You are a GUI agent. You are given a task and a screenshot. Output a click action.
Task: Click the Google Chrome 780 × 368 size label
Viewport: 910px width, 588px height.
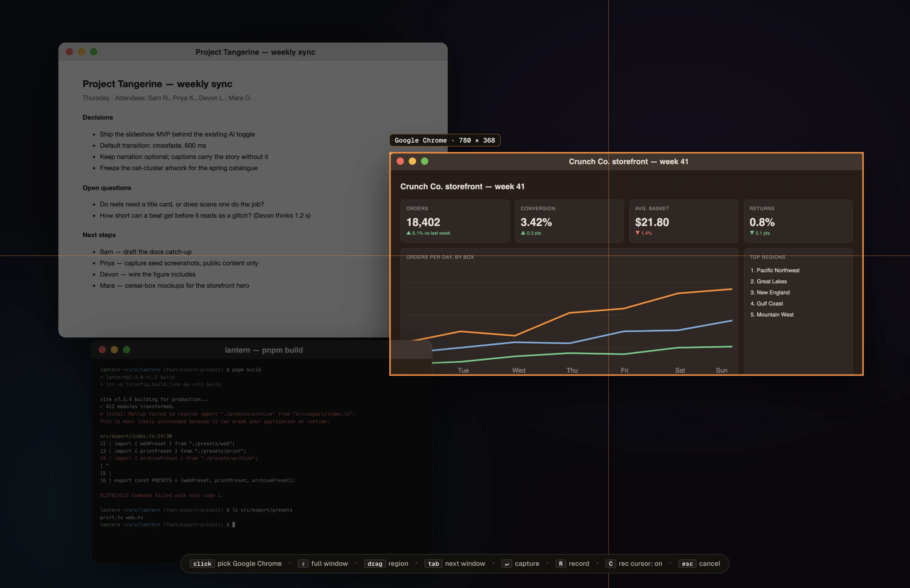tap(444, 140)
